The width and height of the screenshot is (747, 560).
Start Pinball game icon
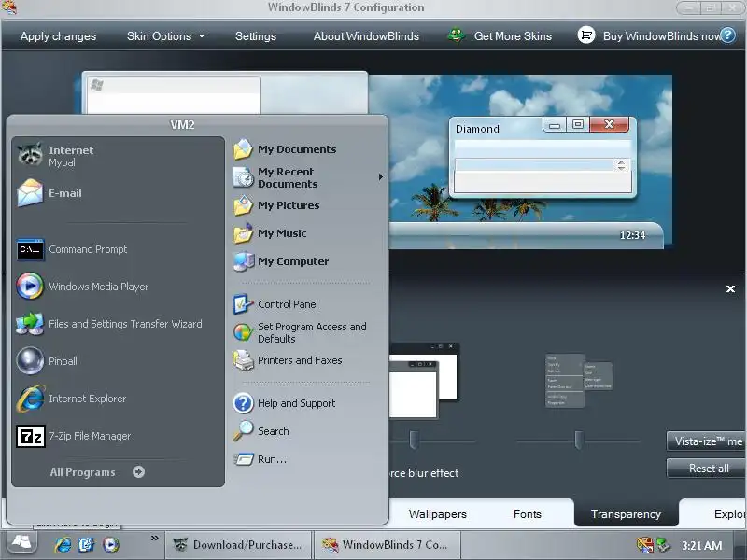tap(30, 361)
